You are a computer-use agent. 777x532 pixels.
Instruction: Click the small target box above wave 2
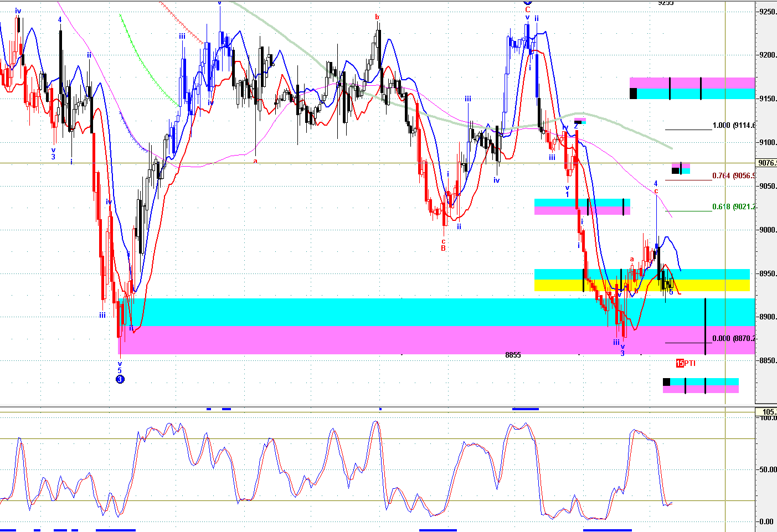[579, 120]
